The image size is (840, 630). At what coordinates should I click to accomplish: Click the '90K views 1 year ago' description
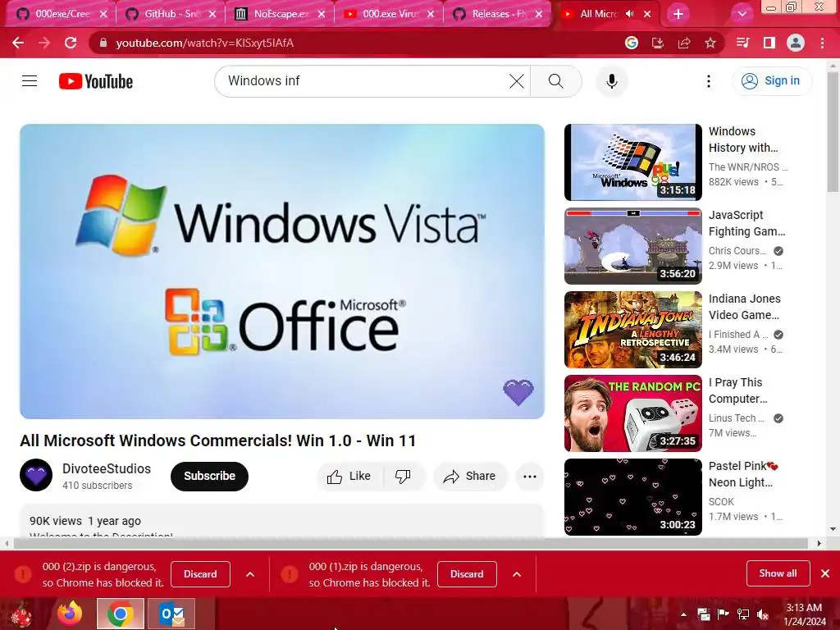pos(85,521)
